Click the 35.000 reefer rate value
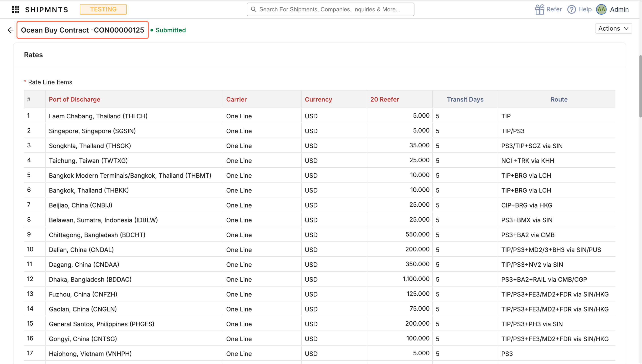642x364 pixels. (x=419, y=145)
